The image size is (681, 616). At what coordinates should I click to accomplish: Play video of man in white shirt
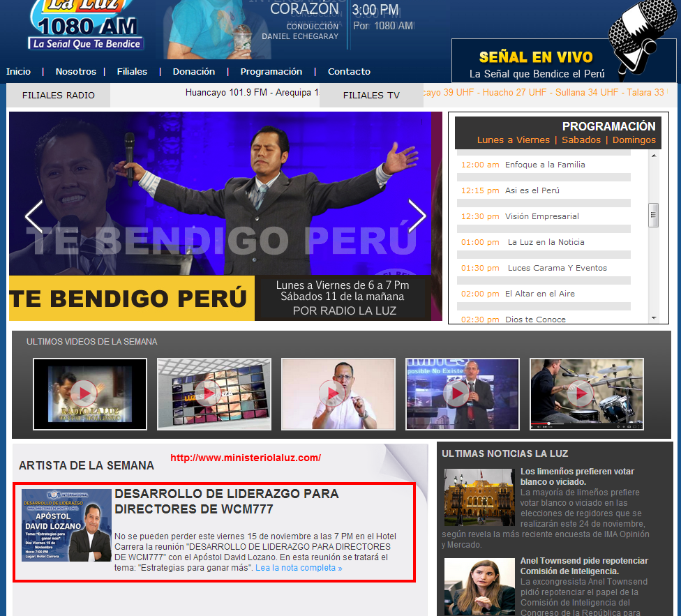click(x=338, y=394)
